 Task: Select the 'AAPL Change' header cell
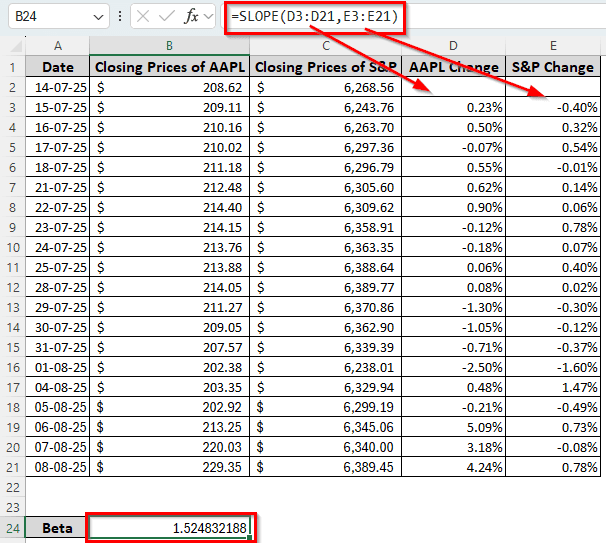pyautogui.click(x=454, y=67)
